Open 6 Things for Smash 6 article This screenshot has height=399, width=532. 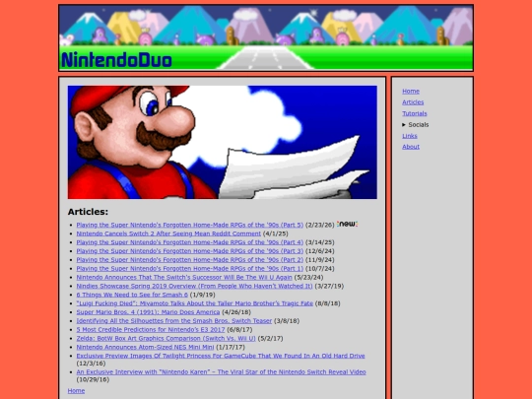132,295
